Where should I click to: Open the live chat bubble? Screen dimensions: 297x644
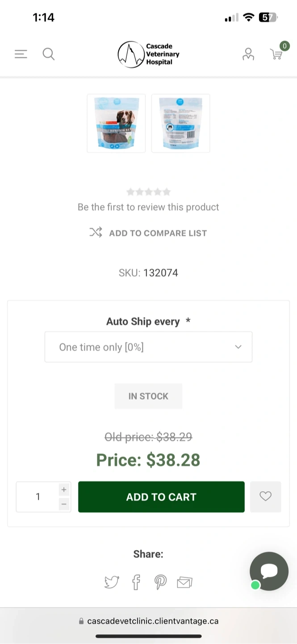tap(269, 571)
